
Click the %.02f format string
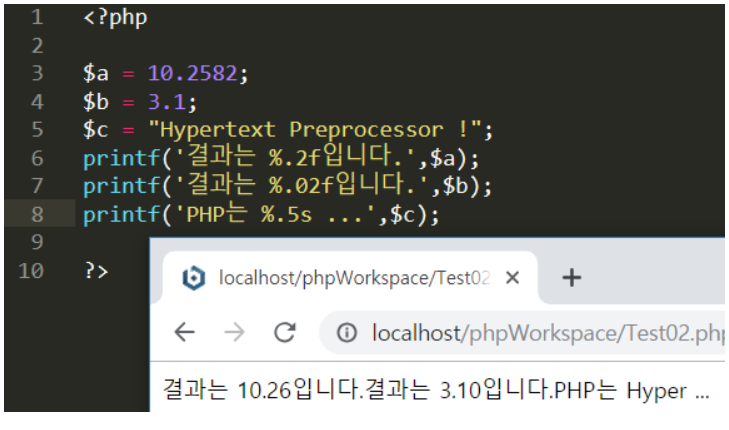coord(301,186)
